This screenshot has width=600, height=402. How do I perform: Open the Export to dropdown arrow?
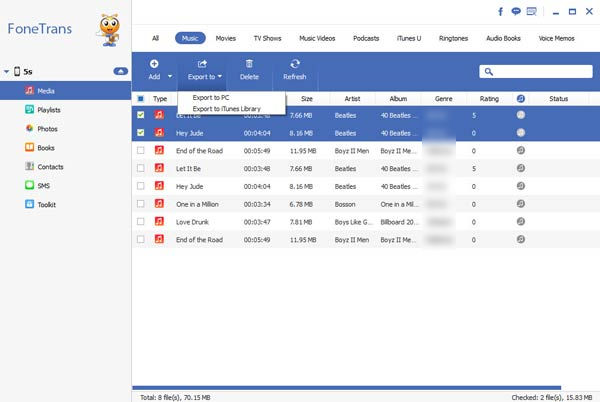220,76
